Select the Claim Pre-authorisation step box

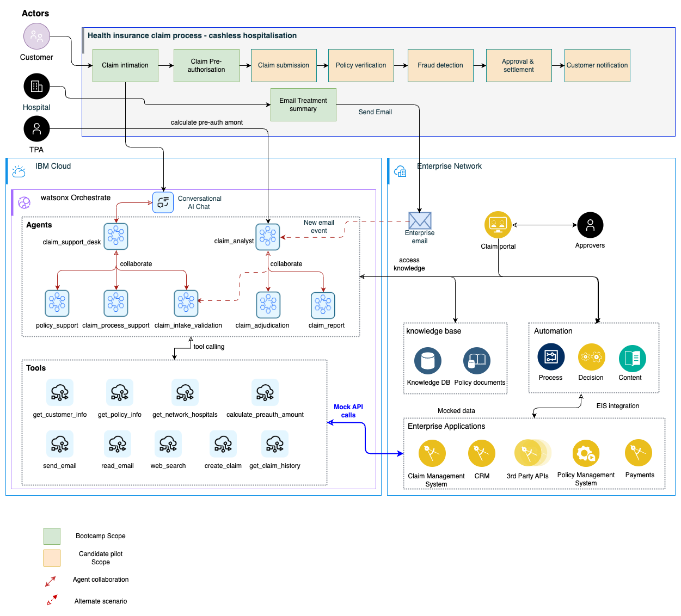[x=206, y=65]
